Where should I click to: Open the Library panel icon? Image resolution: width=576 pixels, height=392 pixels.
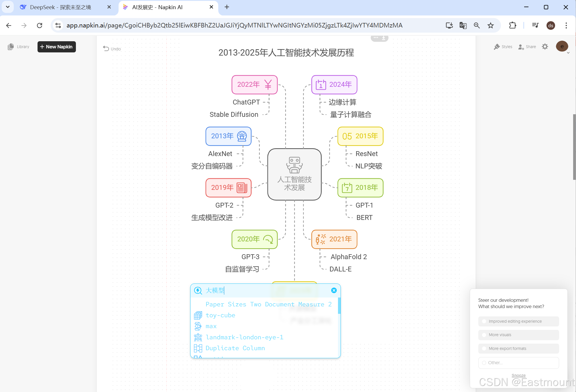(11, 47)
